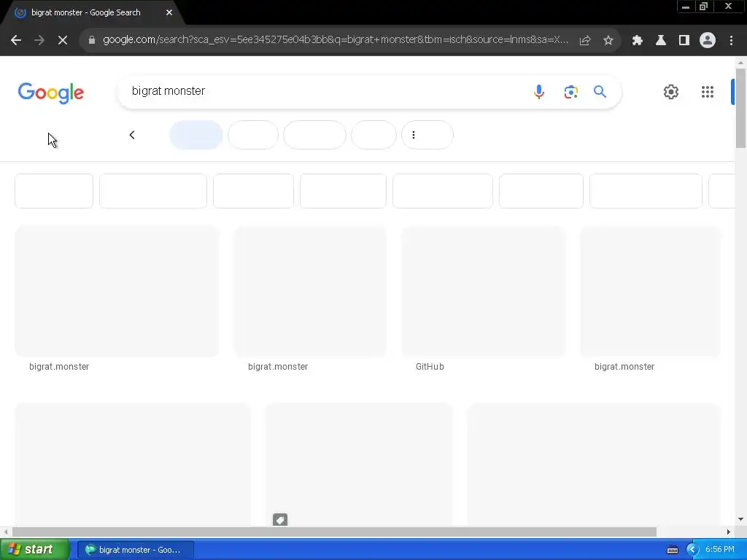Open the GitHub image source link
The image size is (747, 560).
(430, 367)
